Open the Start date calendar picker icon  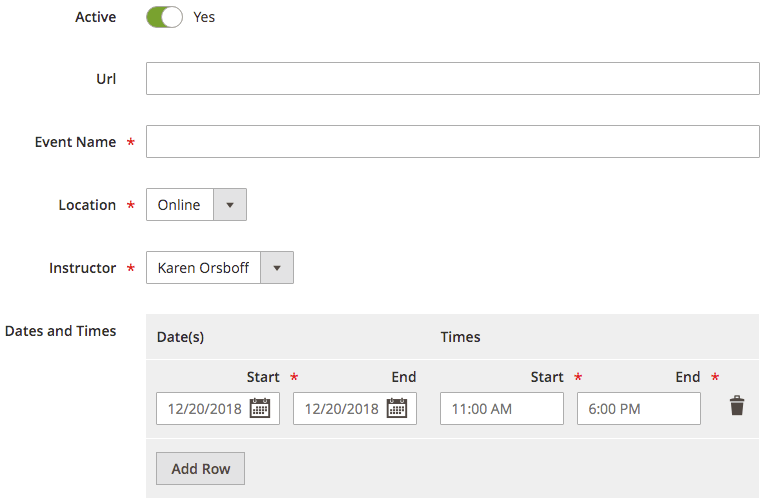260,408
